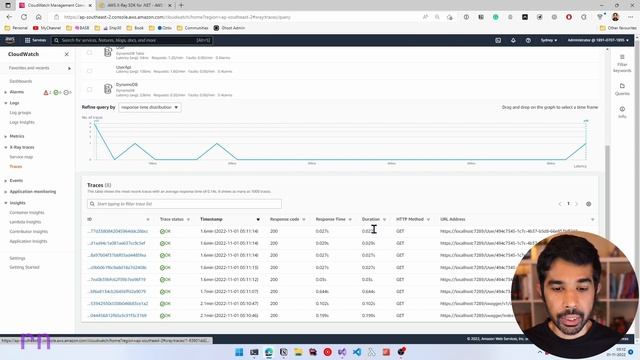
Task: Select the UserApi node checkbox
Action: click(89, 71)
